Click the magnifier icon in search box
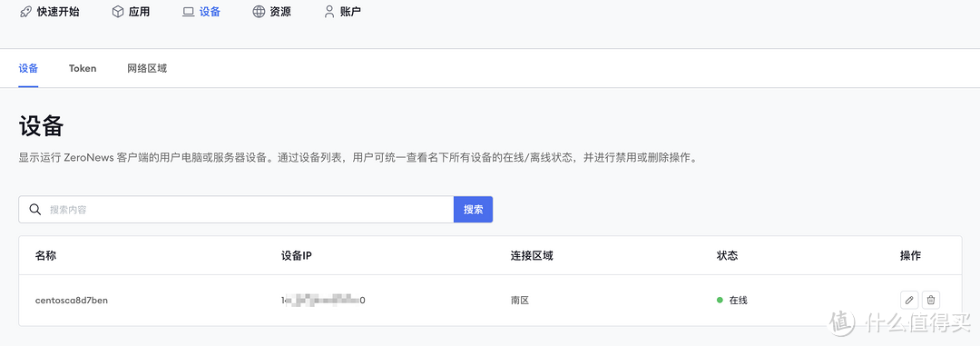980x346 pixels. point(35,210)
